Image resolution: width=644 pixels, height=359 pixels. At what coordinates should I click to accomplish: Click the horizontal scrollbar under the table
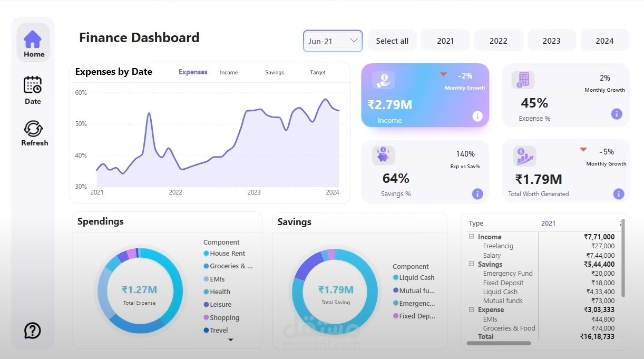point(499,343)
